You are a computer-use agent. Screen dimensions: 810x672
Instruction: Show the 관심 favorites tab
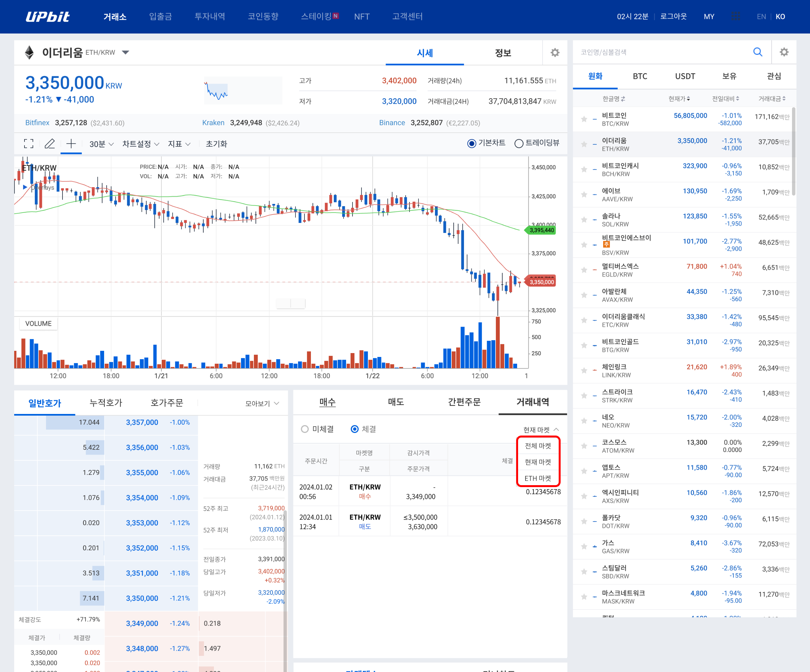click(x=774, y=76)
